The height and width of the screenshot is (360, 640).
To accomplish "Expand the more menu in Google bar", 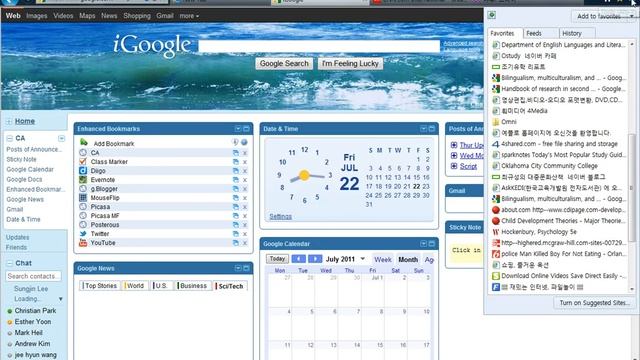I will (x=189, y=16).
